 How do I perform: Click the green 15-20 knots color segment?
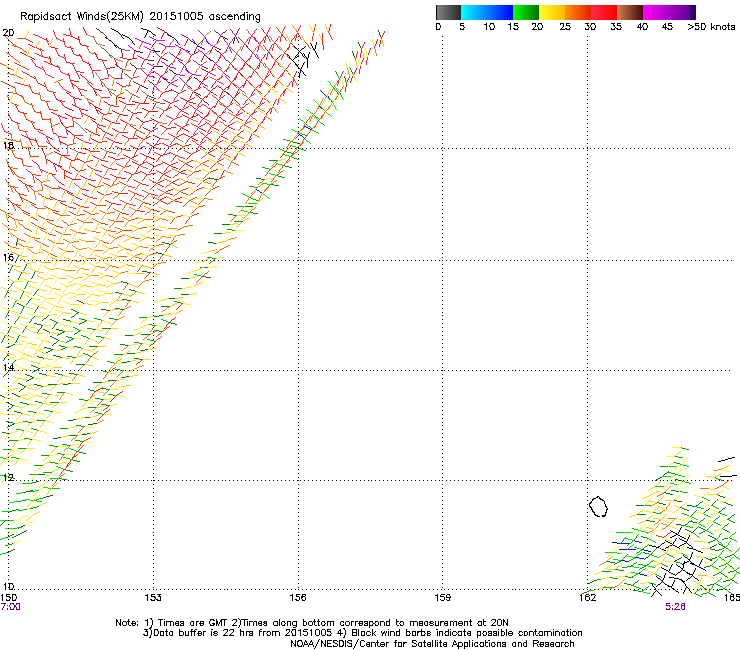tap(526, 12)
